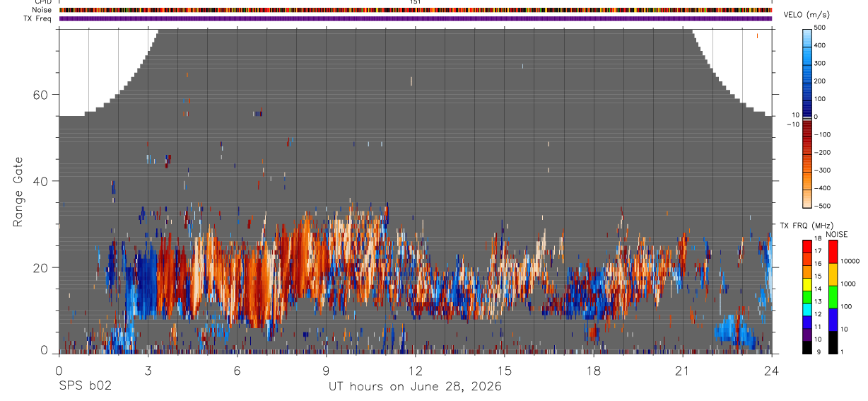Screen dimensions: 868x401
Task: Click the Range Gate 60 tick label
Action: click(x=42, y=95)
